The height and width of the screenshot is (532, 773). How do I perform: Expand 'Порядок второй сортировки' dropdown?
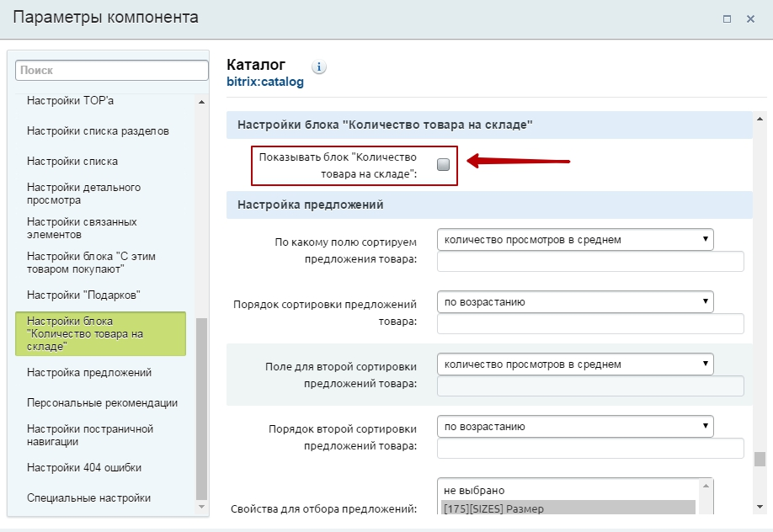coord(575,427)
